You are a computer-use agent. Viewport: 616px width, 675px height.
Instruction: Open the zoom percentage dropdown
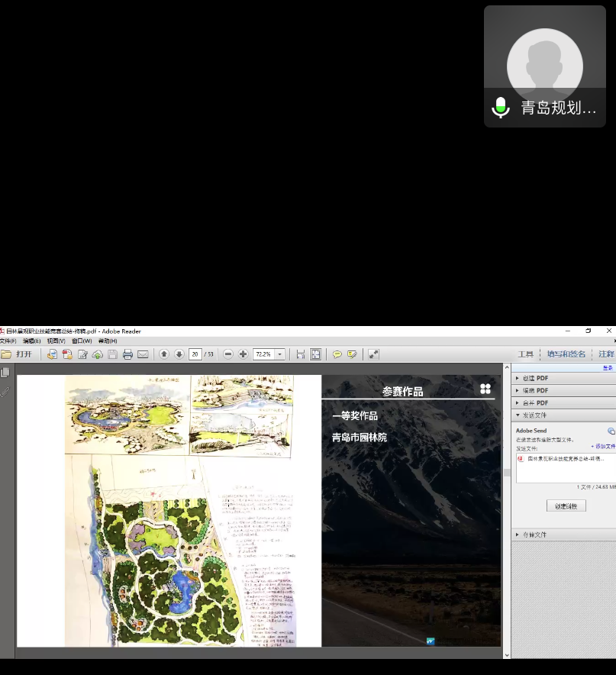click(280, 354)
